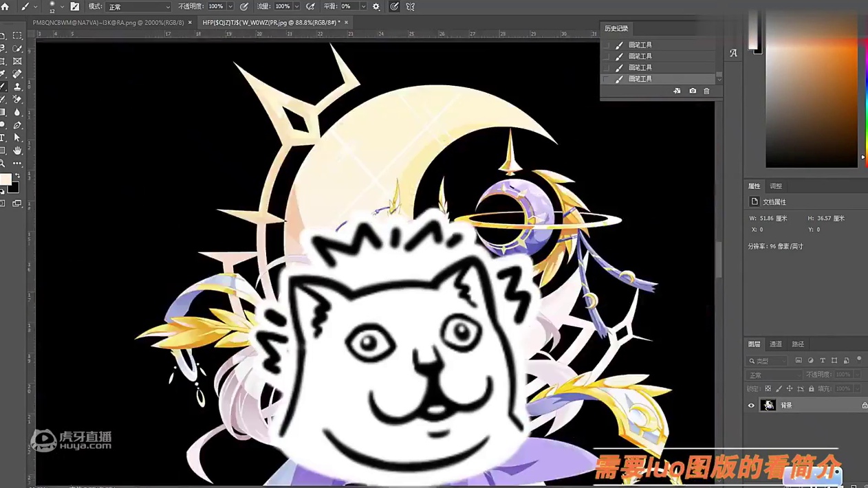Toggle lock all padlock in 锁定 row
This screenshot has height=488, width=868.
click(x=812, y=389)
